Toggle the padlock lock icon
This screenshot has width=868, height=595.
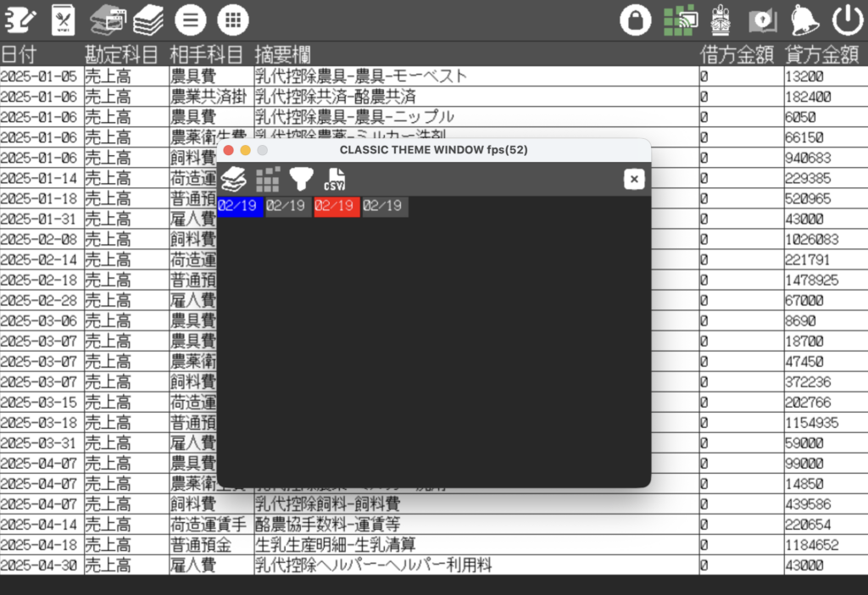pyautogui.click(x=635, y=19)
